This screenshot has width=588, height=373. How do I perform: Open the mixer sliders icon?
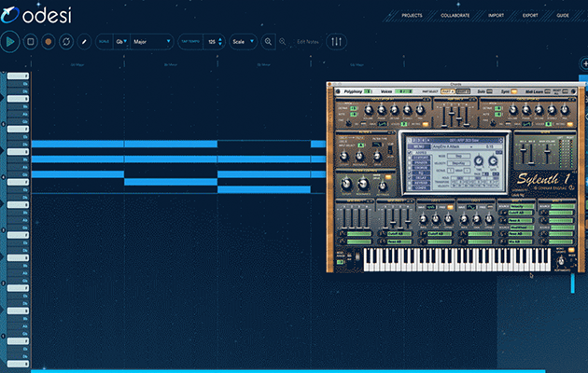coord(336,42)
